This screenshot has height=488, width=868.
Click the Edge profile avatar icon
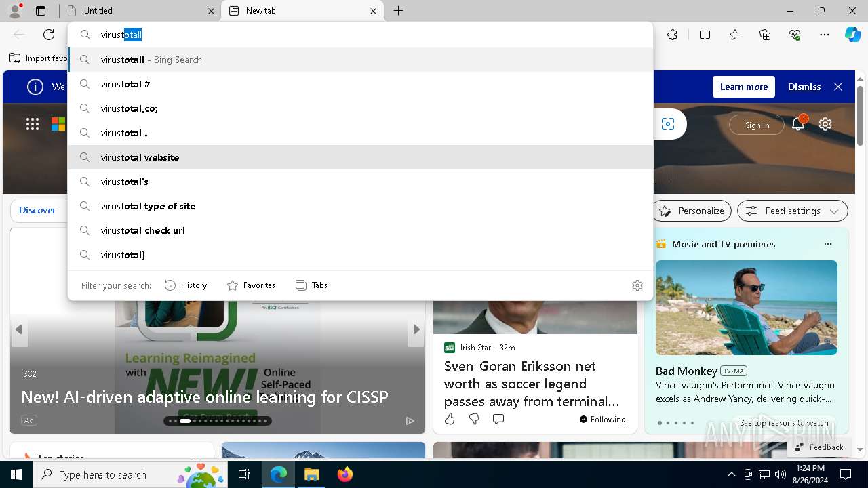pos(15,11)
